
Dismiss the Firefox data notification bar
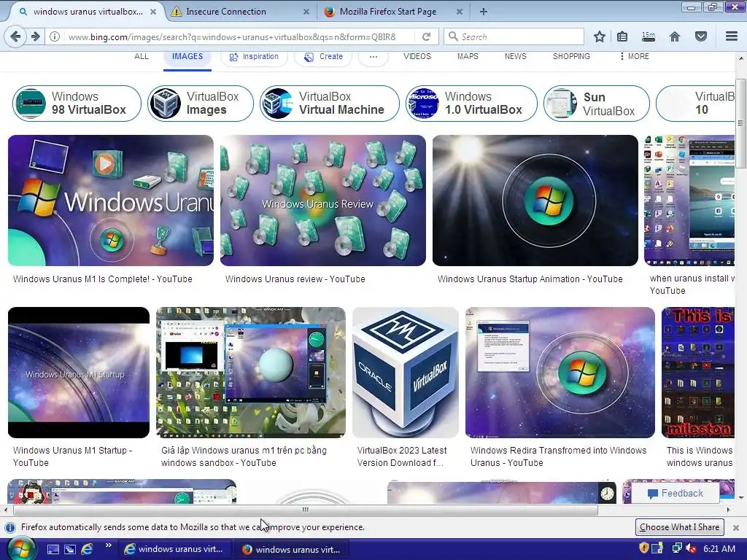735,528
